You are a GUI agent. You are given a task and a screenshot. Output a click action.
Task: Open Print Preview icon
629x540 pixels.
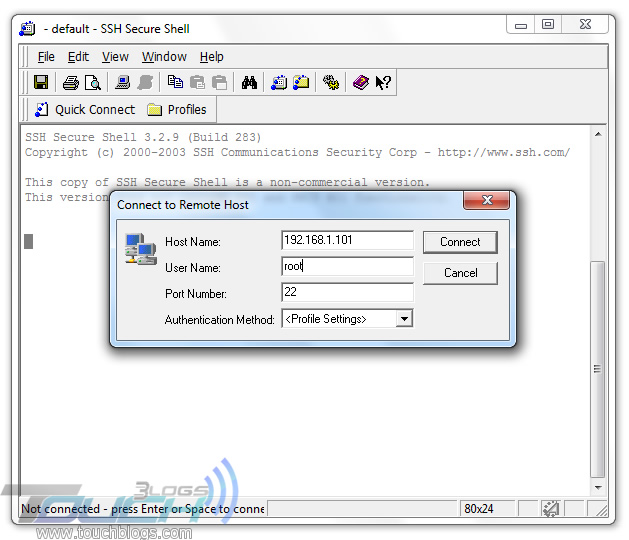[x=93, y=83]
